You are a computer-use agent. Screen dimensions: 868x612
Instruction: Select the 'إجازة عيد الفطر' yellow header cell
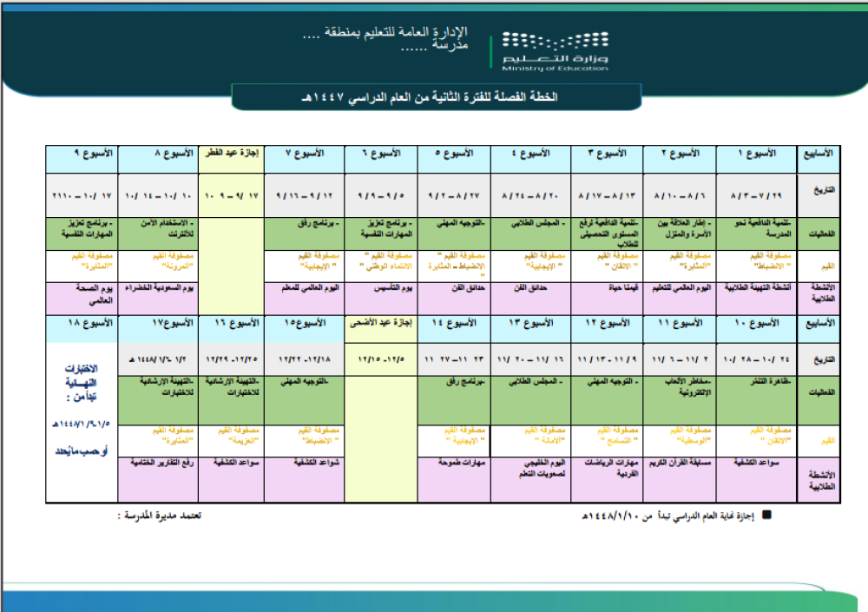[x=232, y=153]
